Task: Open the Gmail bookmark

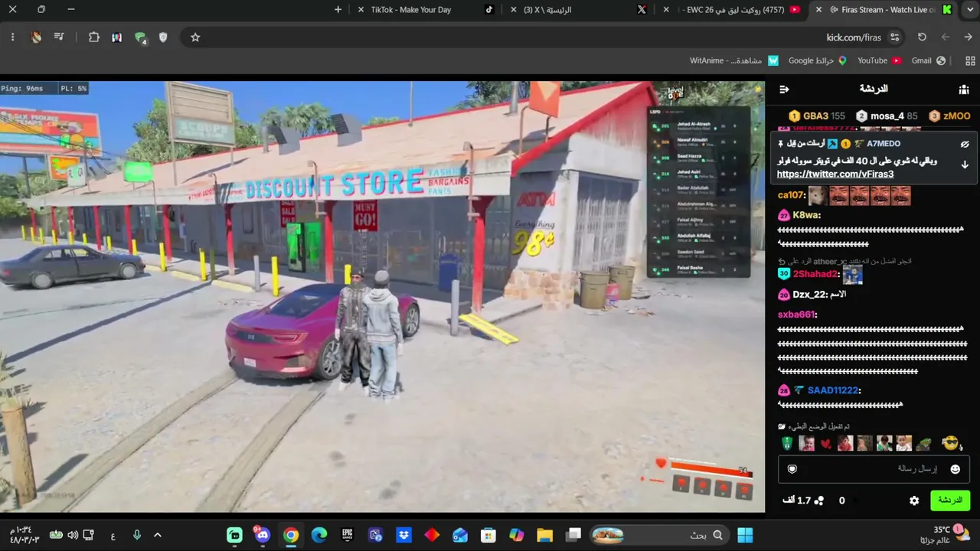Action: coord(929,60)
